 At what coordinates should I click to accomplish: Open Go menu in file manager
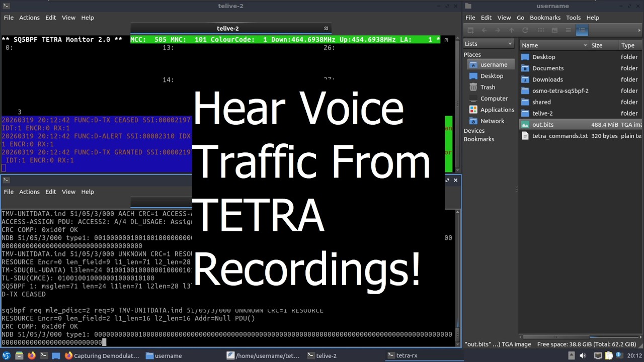pos(521,18)
